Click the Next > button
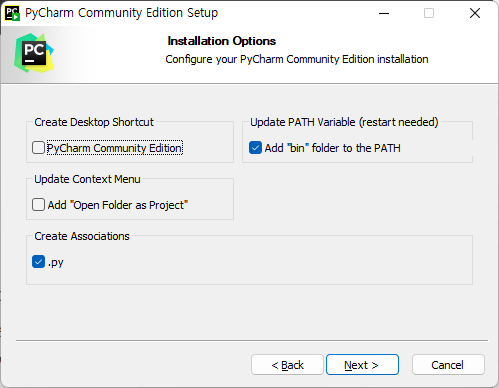 point(362,365)
